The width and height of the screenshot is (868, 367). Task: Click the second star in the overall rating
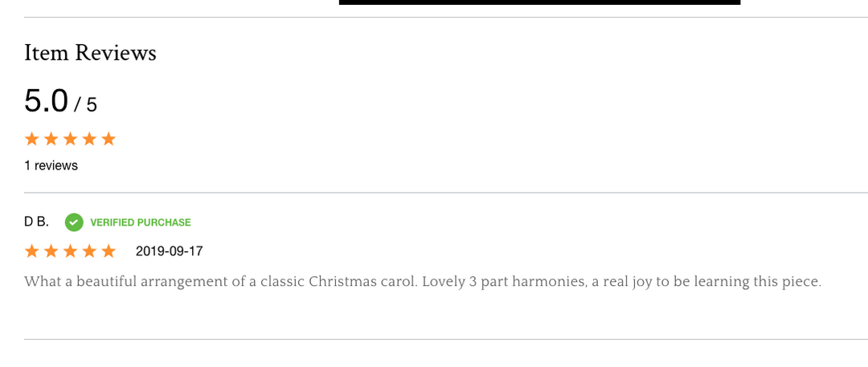[x=51, y=139]
